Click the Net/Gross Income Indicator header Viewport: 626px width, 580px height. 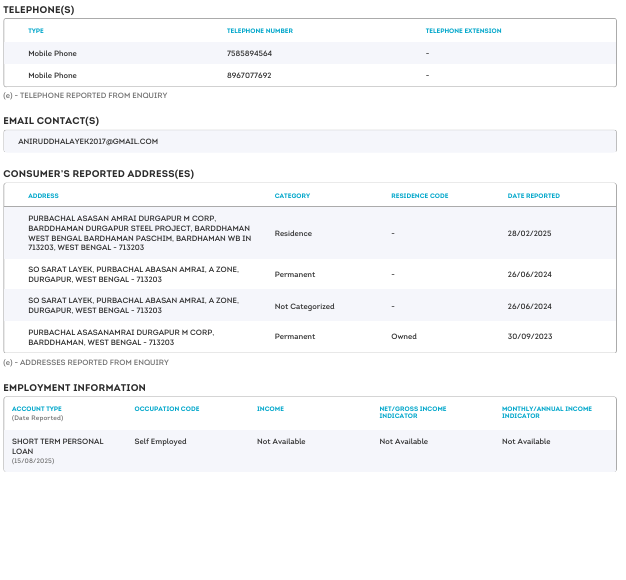(412, 412)
